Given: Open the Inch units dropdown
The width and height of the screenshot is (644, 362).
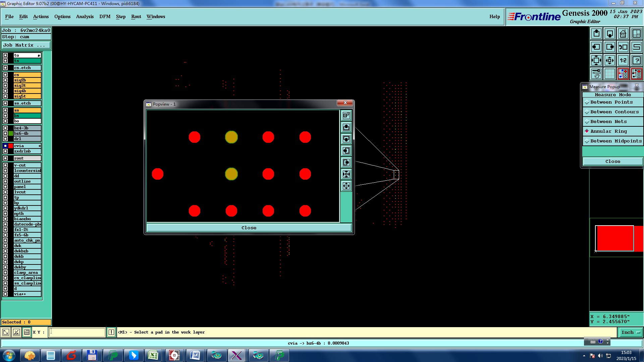Looking at the screenshot, I should 630,332.
